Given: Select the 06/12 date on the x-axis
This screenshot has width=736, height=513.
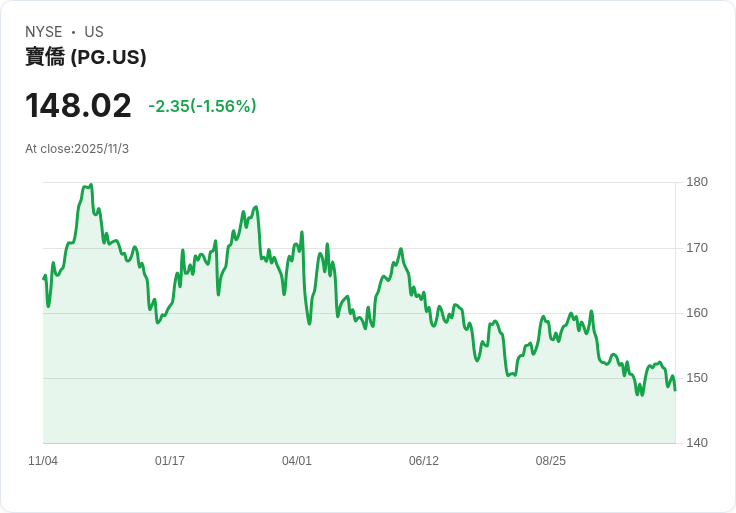Looking at the screenshot, I should pyautogui.click(x=424, y=461).
